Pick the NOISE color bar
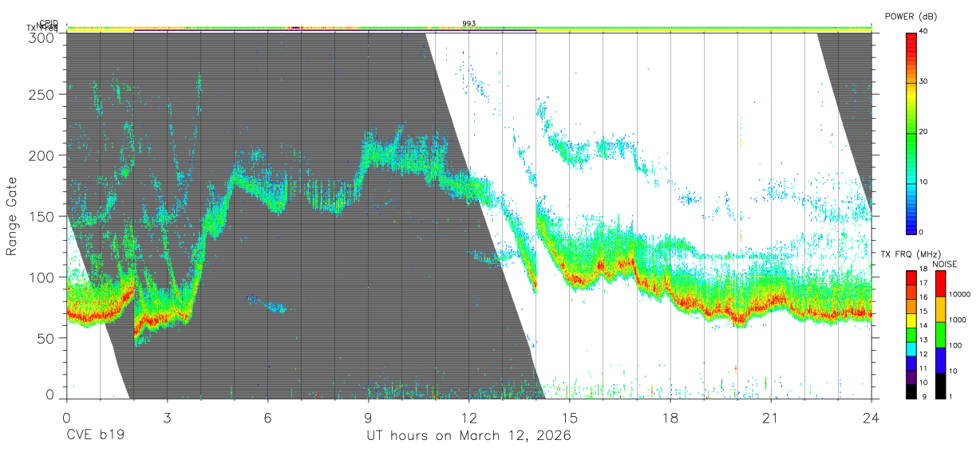Image resolution: width=980 pixels, height=452 pixels. (940, 333)
